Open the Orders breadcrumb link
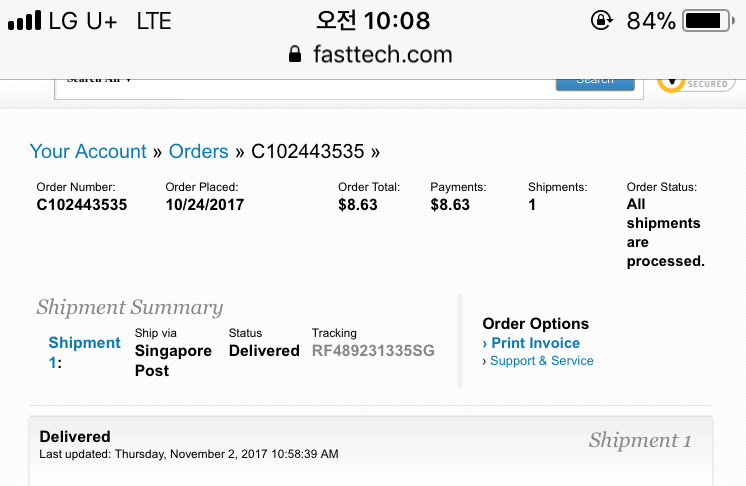Viewport: 746px width, 486px height. pos(198,152)
